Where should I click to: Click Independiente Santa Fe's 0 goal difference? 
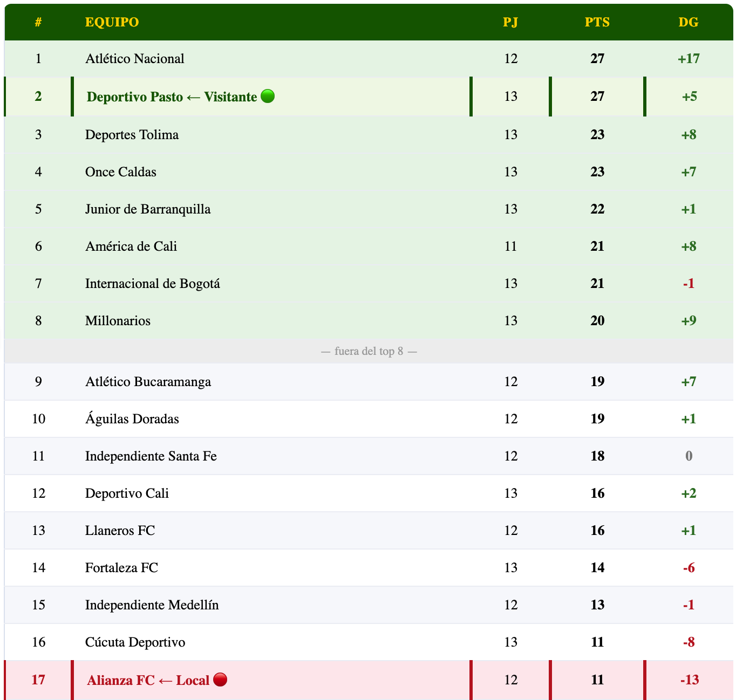click(x=689, y=456)
